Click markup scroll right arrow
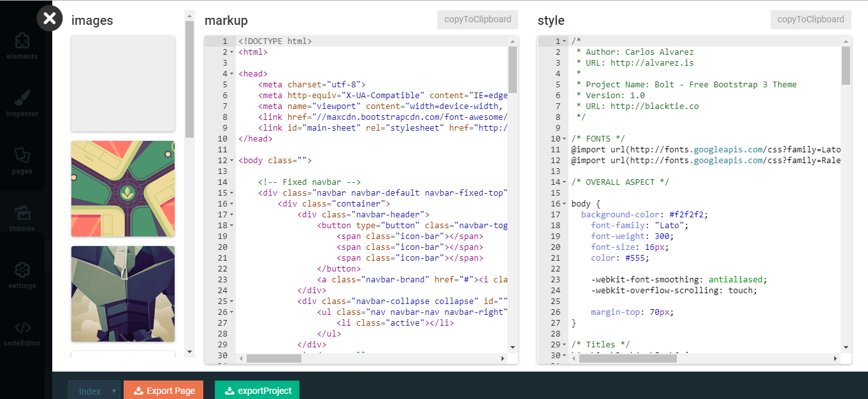The image size is (868, 399). [502, 359]
